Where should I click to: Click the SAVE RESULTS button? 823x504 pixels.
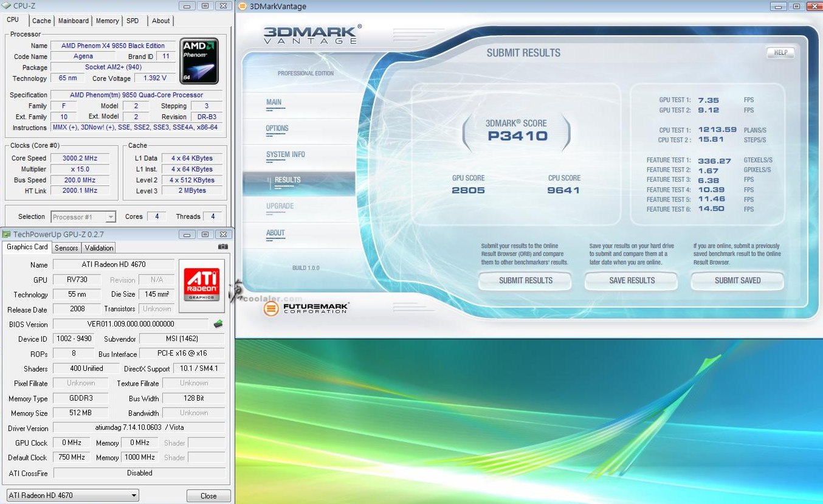[x=632, y=281]
